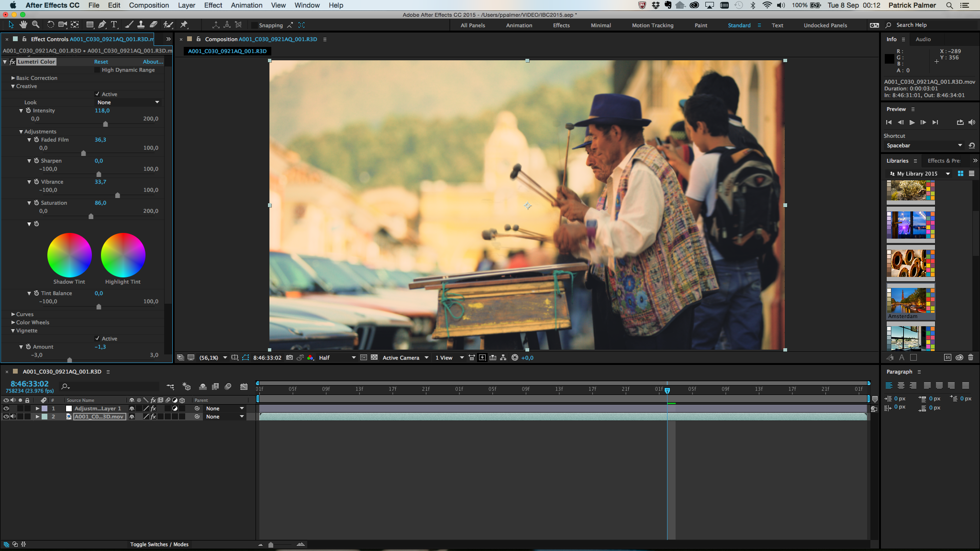
Task: Toggle High Dynamic Range checkbox
Action: [97, 70]
